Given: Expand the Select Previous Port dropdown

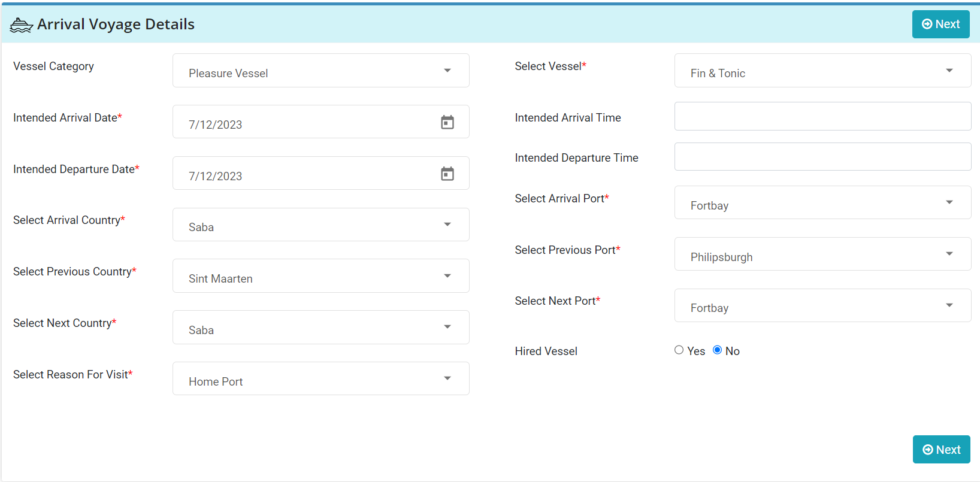Looking at the screenshot, I should click(949, 254).
